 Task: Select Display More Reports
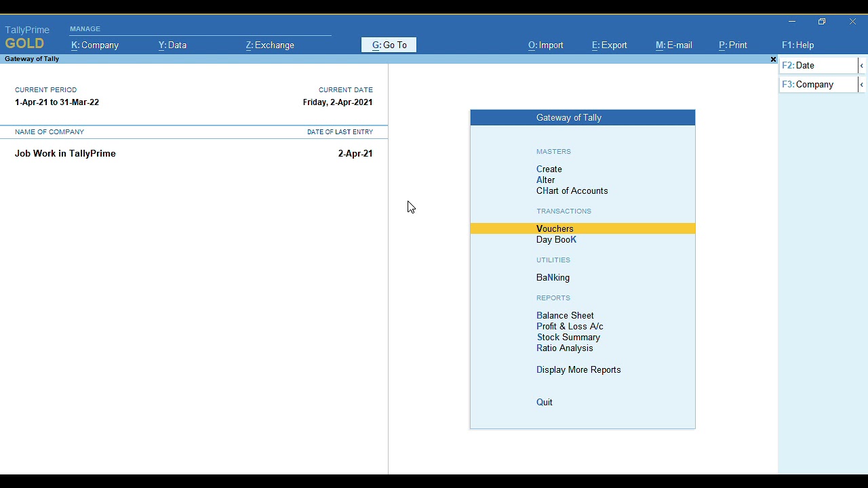click(x=578, y=370)
